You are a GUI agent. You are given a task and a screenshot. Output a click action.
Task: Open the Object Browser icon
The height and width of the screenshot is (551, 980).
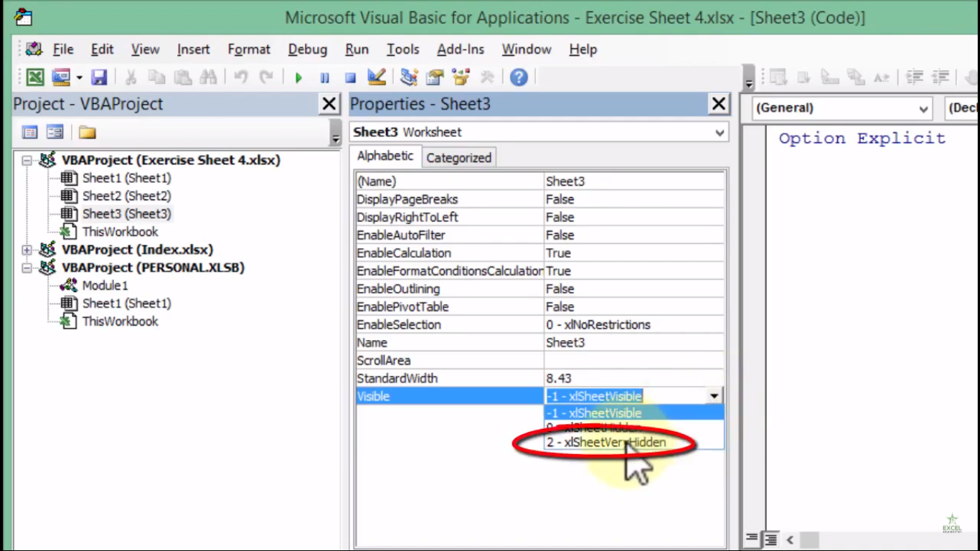461,77
